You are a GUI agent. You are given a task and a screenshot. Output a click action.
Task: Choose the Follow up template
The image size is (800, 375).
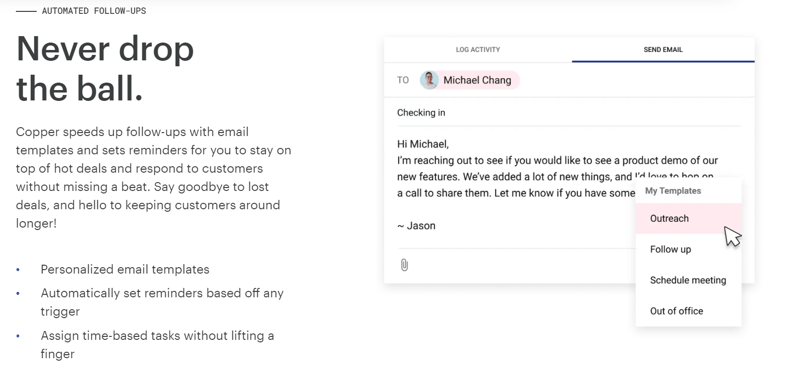pyautogui.click(x=688, y=249)
